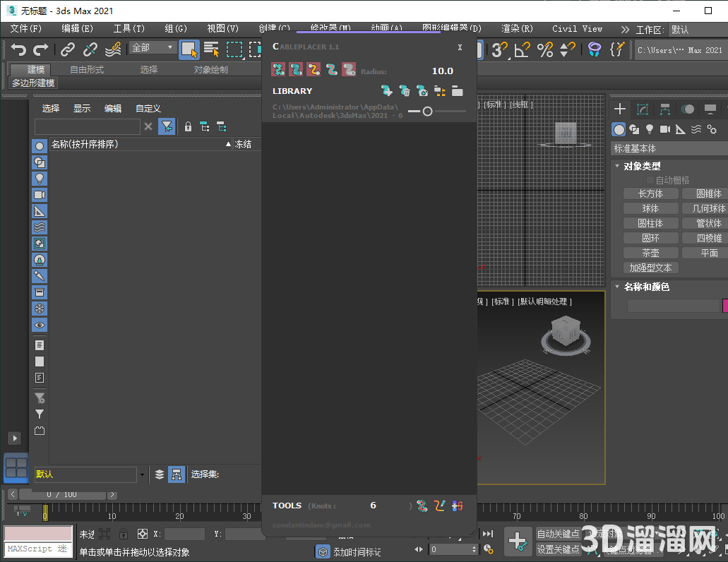This screenshot has width=728, height=562.
Task: Capture a library thumbnail with the camera icon
Action: [x=422, y=91]
